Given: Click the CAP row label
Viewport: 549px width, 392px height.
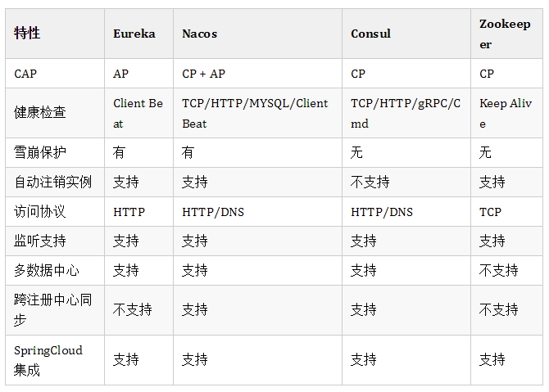Looking at the screenshot, I should [x=25, y=74].
